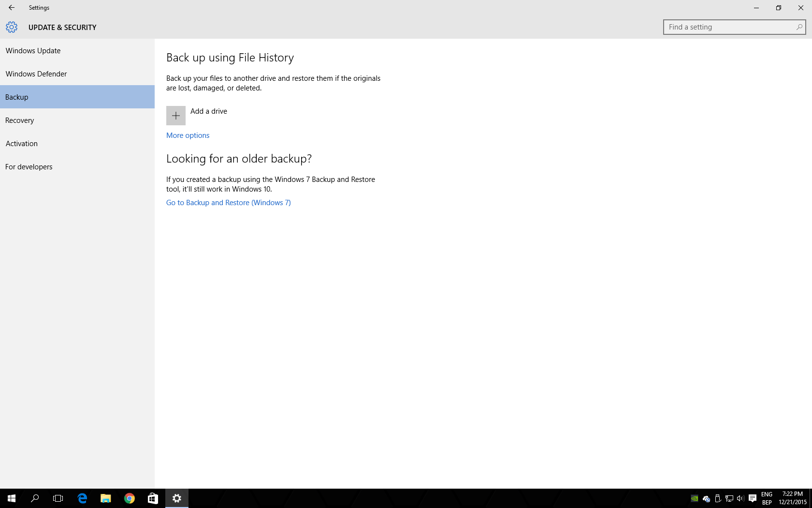Restore down the Settings window
The height and width of the screenshot is (508, 812).
coord(779,8)
